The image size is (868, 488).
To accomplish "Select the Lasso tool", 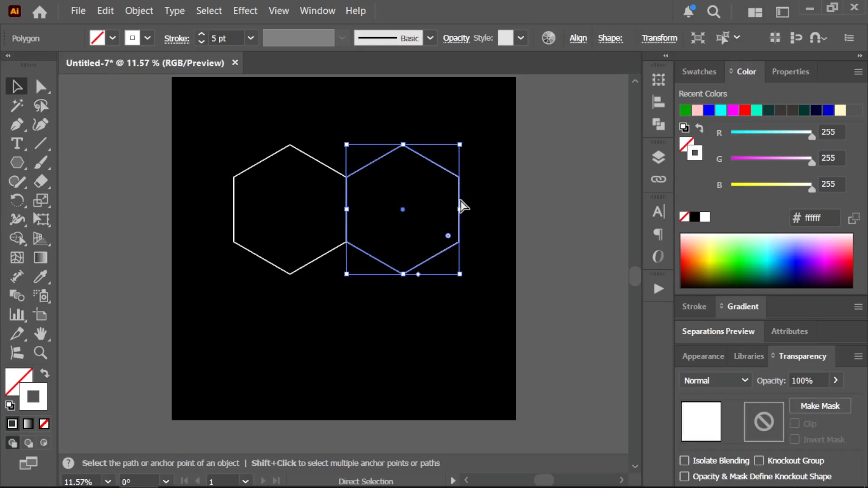I will (x=41, y=106).
